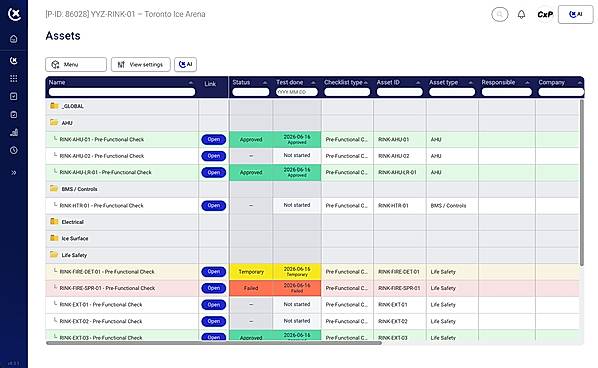The image size is (598, 368).
Task: Click the Link column header
Action: click(210, 84)
